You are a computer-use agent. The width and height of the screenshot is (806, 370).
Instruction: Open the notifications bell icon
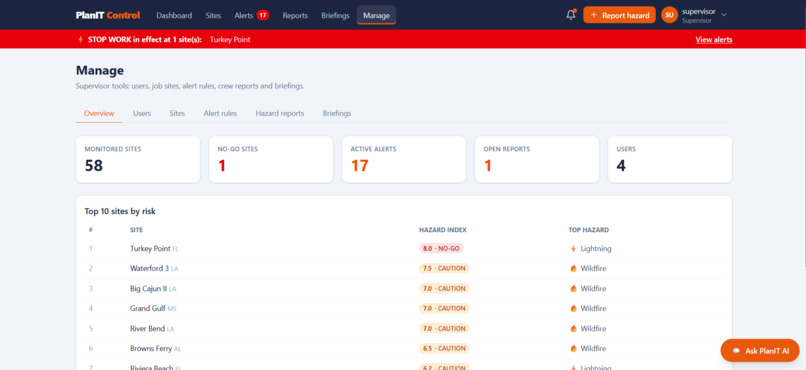pos(571,15)
